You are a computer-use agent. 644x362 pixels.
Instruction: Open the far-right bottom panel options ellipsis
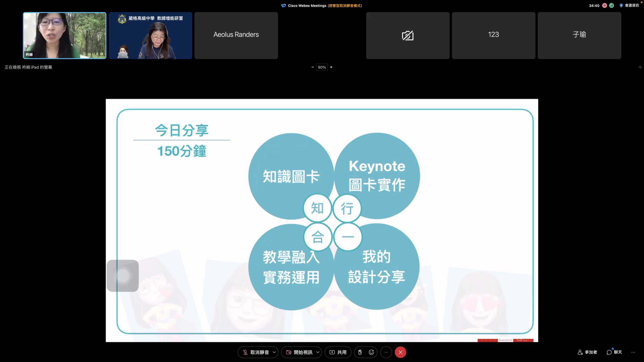633,352
